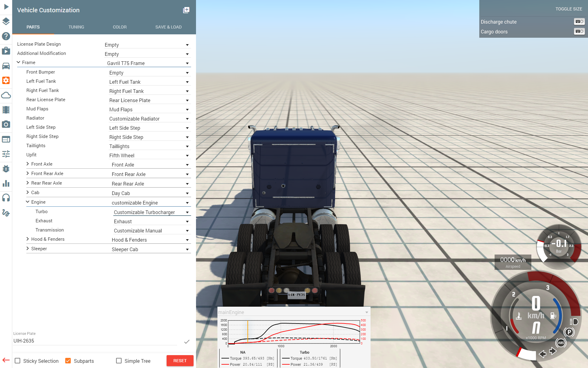Switch to the COLOR tab

[120, 27]
